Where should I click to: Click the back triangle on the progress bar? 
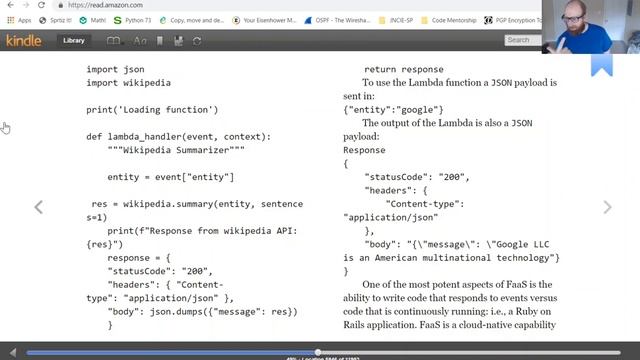tap(13, 352)
